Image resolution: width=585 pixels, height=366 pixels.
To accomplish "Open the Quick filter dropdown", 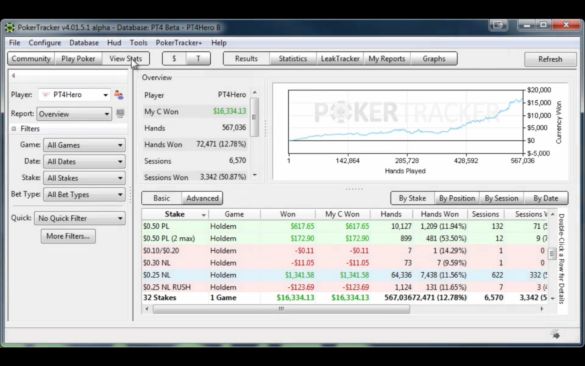I will click(x=80, y=218).
